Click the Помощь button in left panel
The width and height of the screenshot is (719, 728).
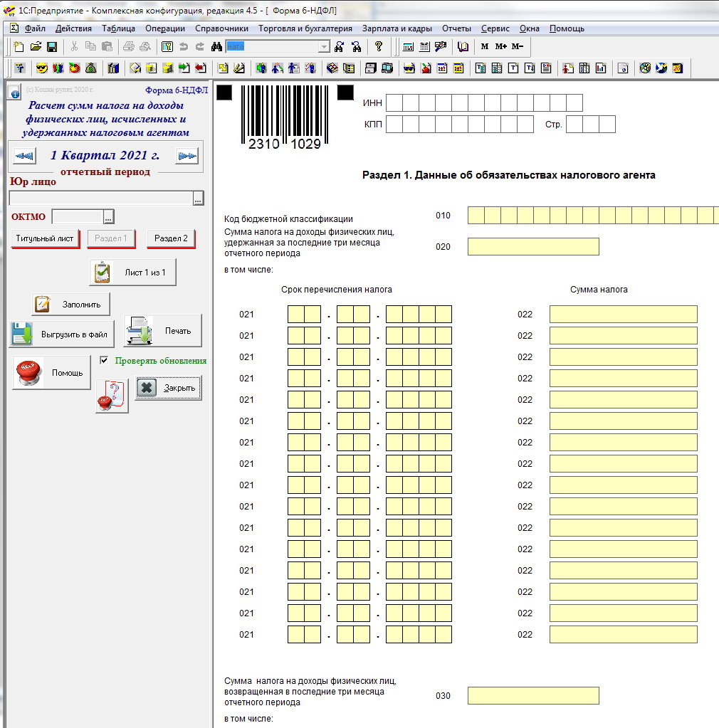[51, 373]
